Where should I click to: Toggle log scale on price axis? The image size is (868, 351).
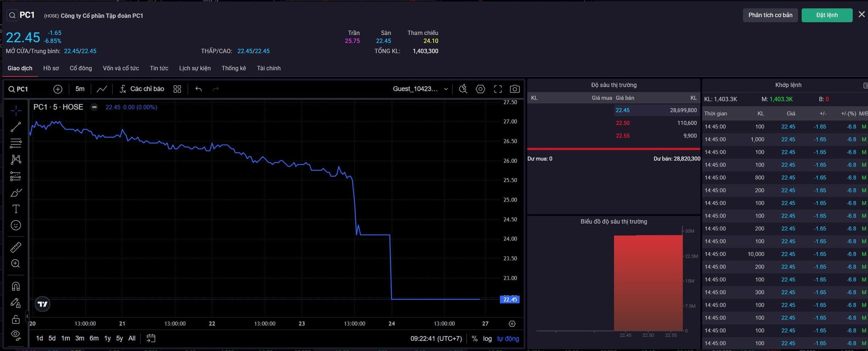(x=487, y=338)
